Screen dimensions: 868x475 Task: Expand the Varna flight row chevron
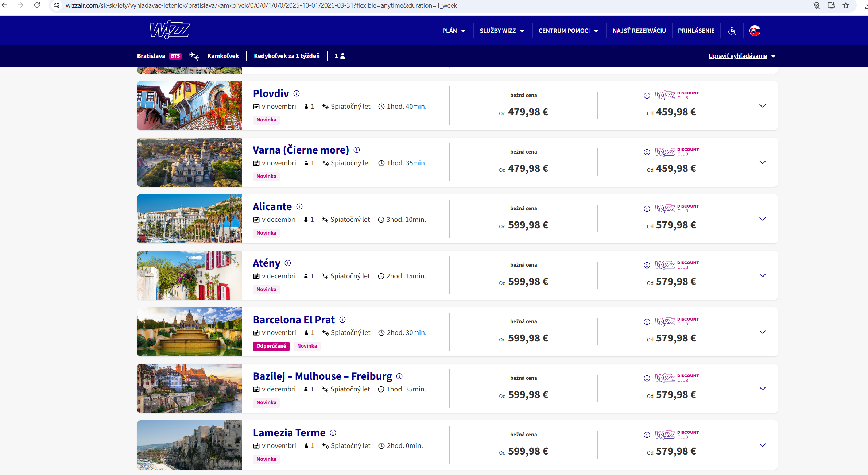762,162
